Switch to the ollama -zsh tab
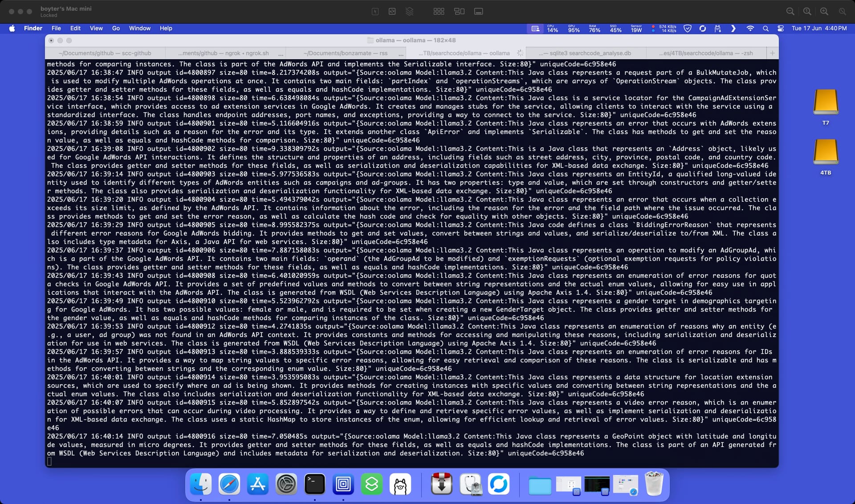 point(706,53)
